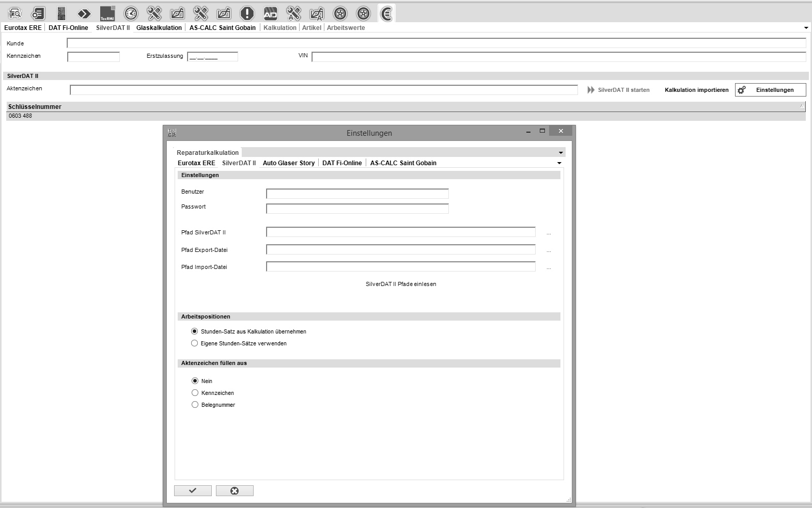Image resolution: width=812 pixels, height=508 pixels.
Task: Click into the Benutzer input field
Action: click(x=357, y=194)
